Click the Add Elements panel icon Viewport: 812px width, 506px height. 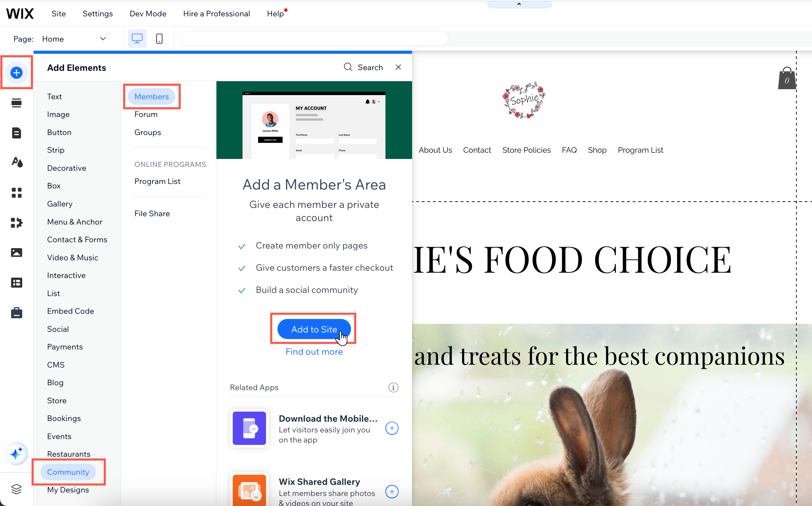point(16,73)
